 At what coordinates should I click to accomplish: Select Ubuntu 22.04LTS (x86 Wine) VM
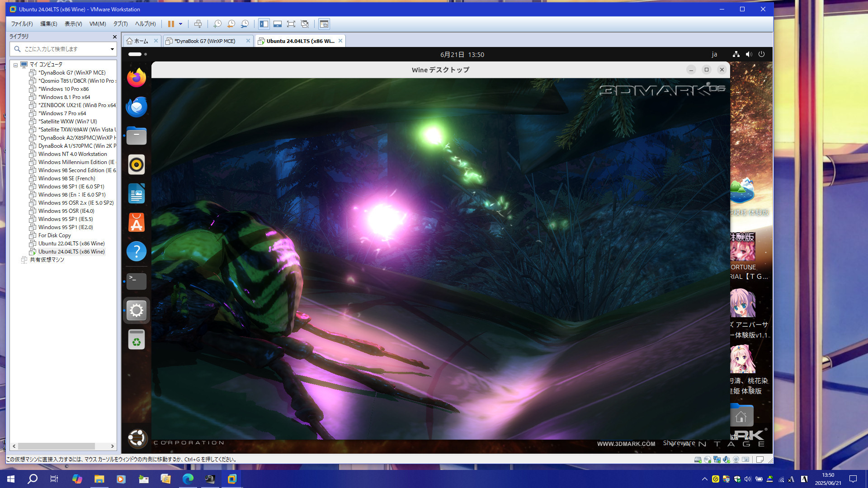[71, 244]
